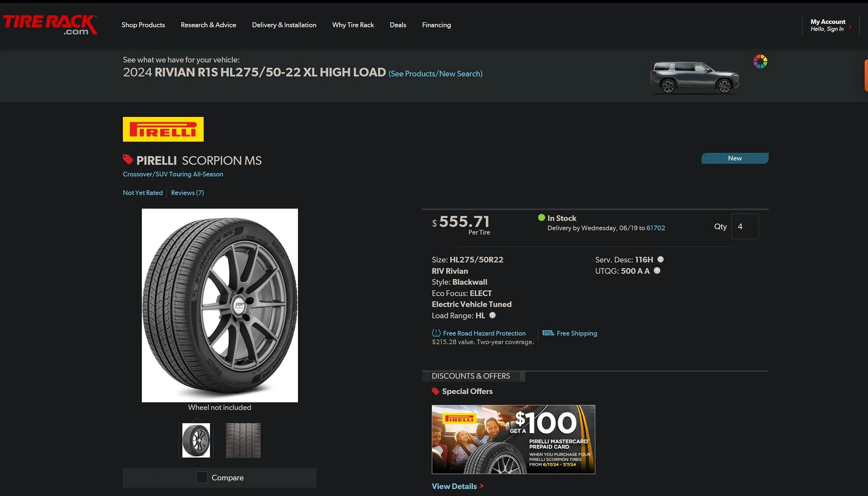This screenshot has height=496, width=868.
Task: Open the UTQG 500 A A help icon
Action: point(657,271)
